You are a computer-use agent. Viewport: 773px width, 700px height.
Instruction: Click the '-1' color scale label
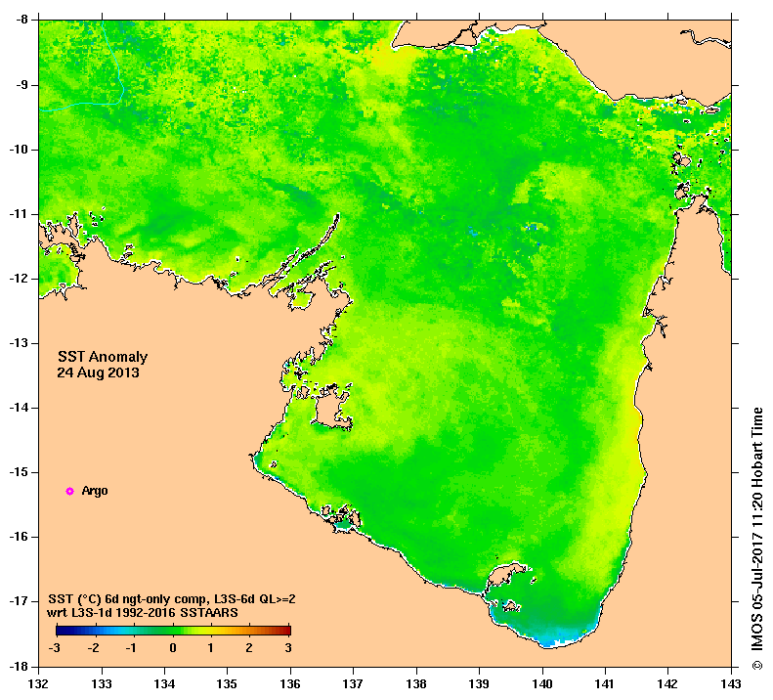(131, 648)
